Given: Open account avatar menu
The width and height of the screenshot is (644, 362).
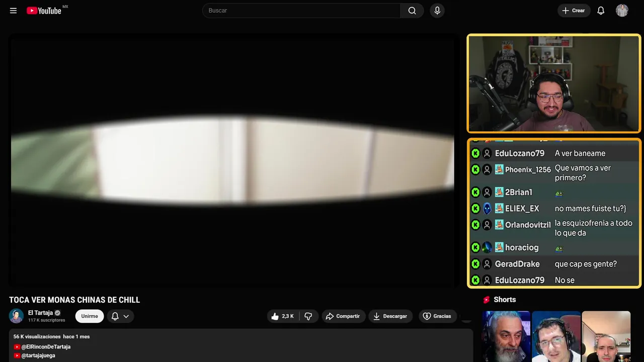Looking at the screenshot, I should (622, 11).
